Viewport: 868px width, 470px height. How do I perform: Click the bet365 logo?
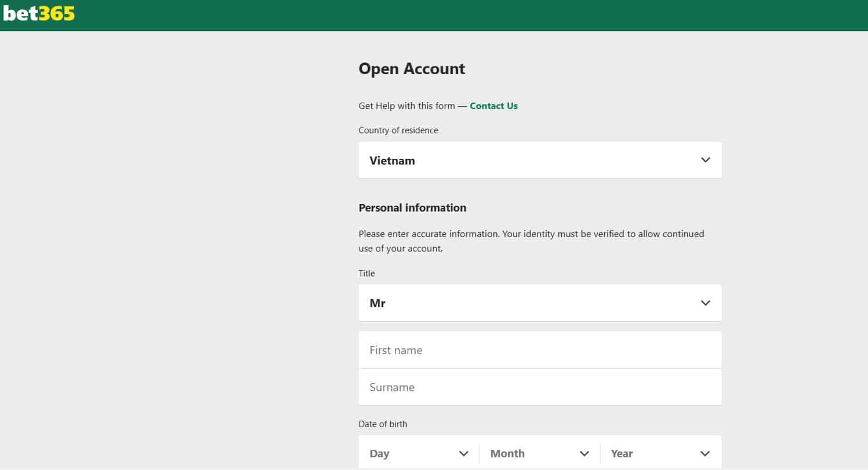(39, 13)
